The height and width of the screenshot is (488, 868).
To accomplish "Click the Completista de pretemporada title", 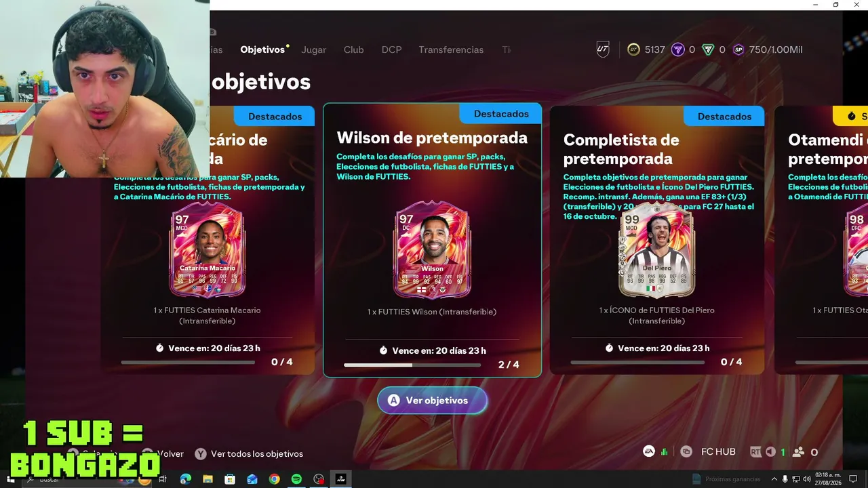I will (621, 149).
